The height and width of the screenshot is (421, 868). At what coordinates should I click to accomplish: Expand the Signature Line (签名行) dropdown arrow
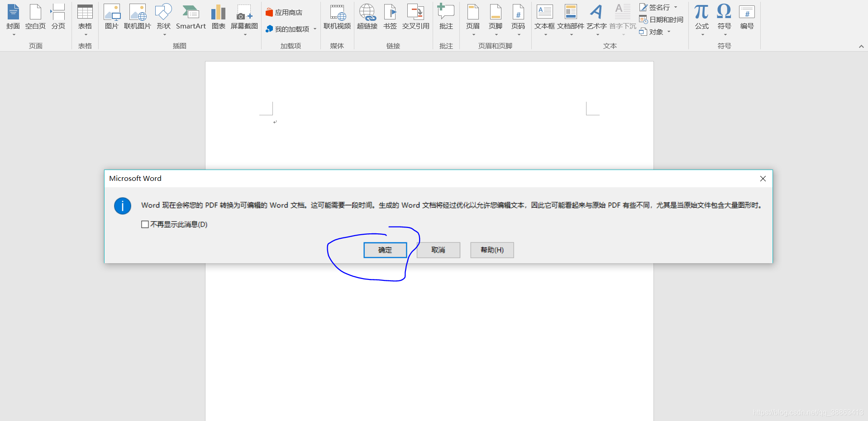[676, 7]
